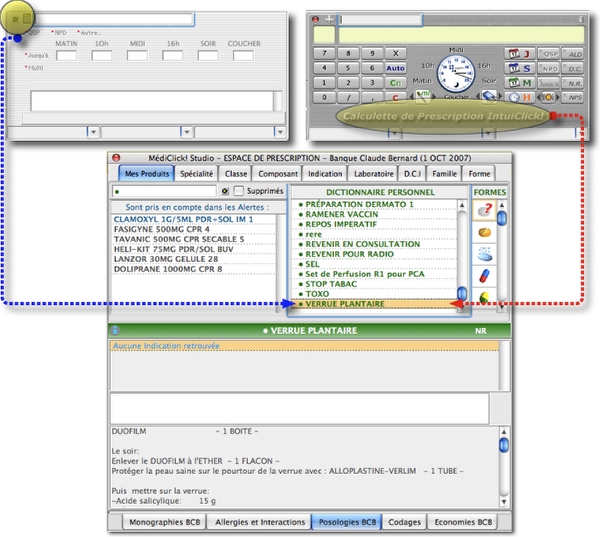Select the effervescent tablet form icon

484,254
